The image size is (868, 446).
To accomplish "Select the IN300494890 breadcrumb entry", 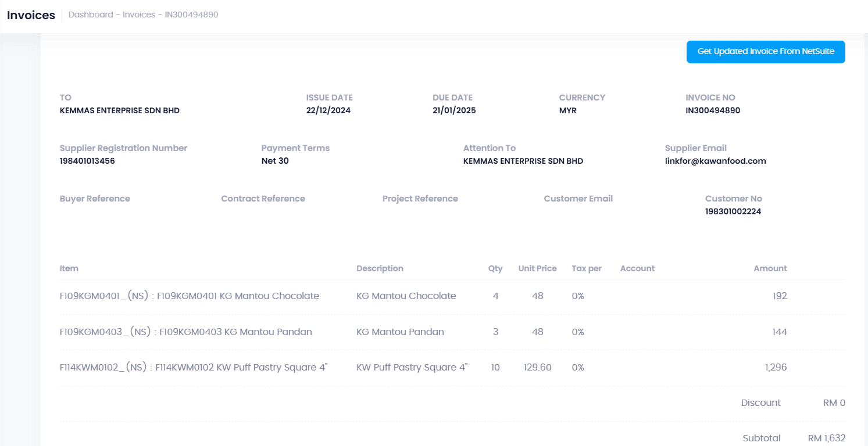I will [191, 15].
